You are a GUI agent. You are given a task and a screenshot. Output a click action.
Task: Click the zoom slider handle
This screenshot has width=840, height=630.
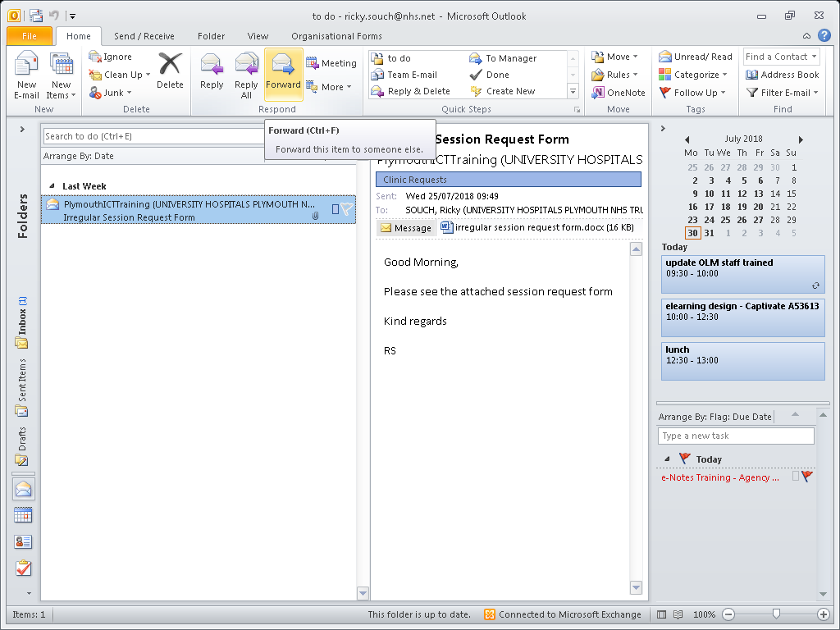[x=776, y=614]
